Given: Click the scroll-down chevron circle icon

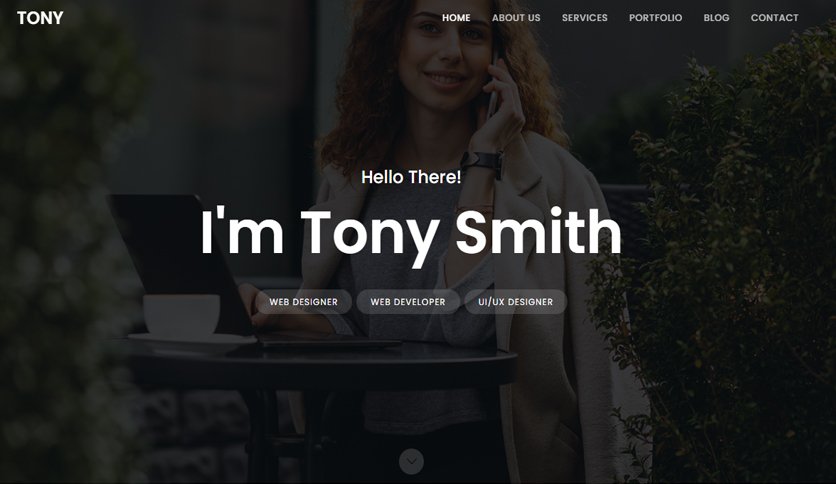Looking at the screenshot, I should tap(411, 461).
